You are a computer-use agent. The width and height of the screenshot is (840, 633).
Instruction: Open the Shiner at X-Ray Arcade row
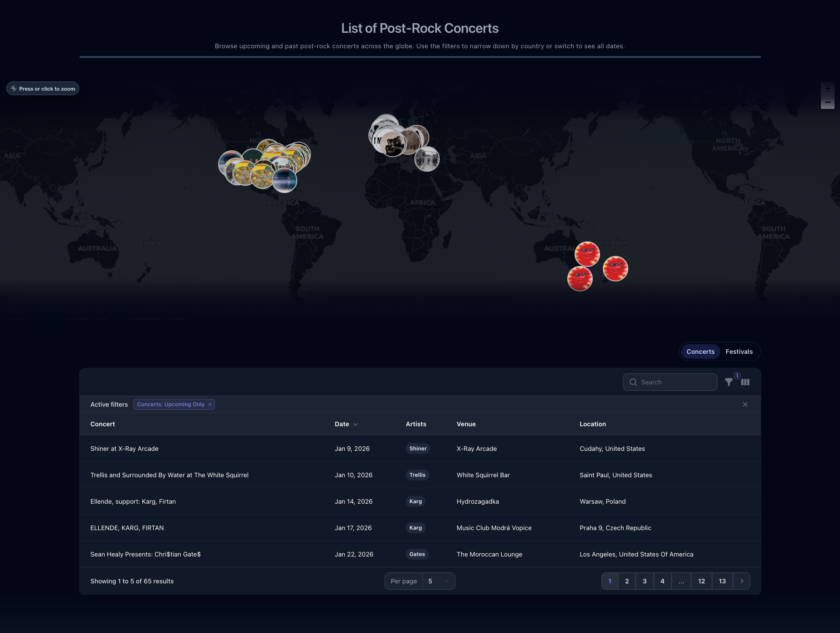pos(124,449)
